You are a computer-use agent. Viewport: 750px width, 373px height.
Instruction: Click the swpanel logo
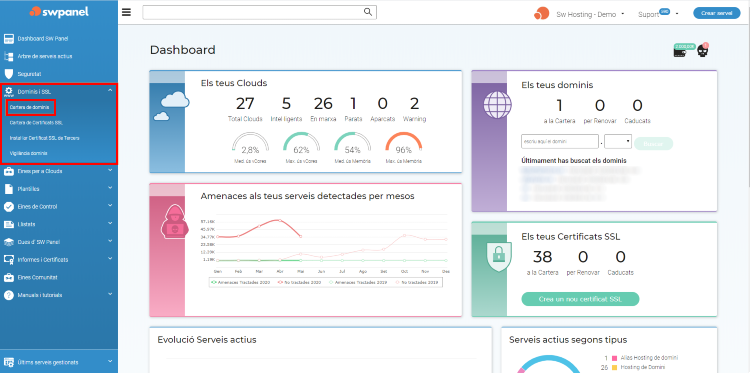click(59, 12)
